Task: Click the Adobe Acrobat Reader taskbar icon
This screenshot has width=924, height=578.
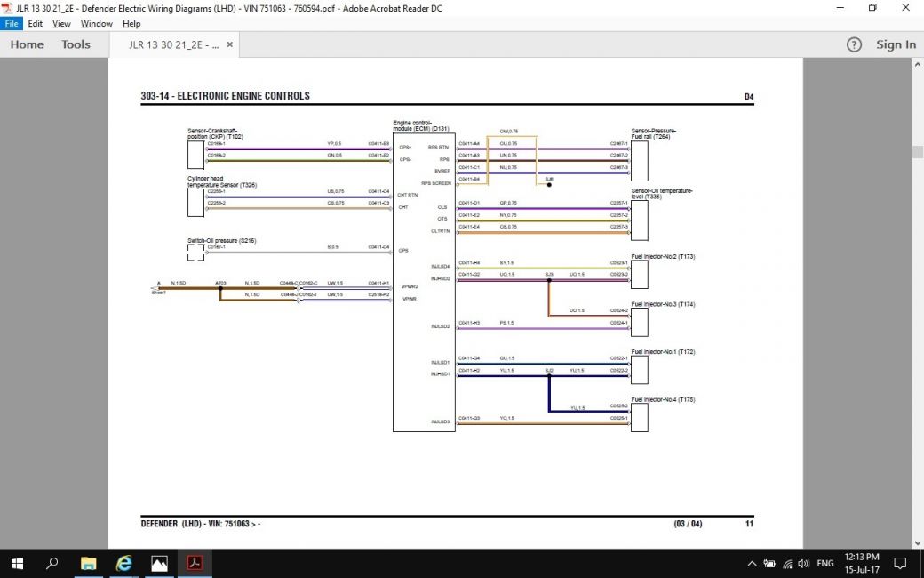Action: pos(195,563)
